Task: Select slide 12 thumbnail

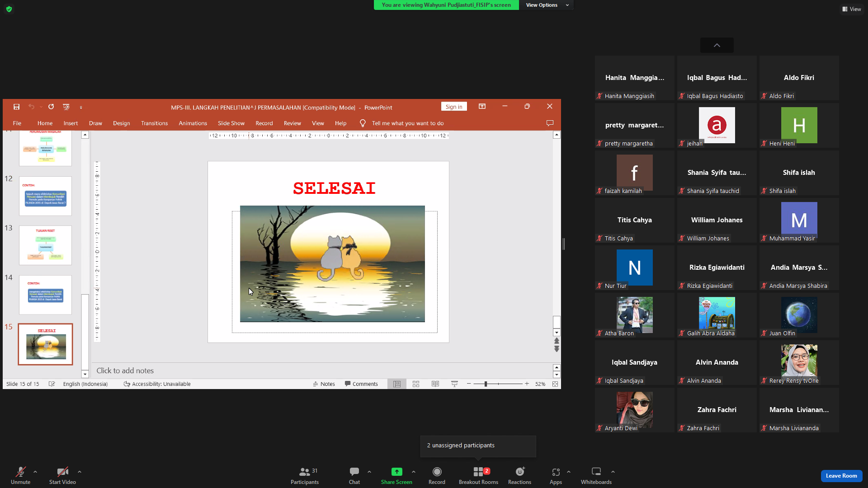Action: tap(45, 196)
